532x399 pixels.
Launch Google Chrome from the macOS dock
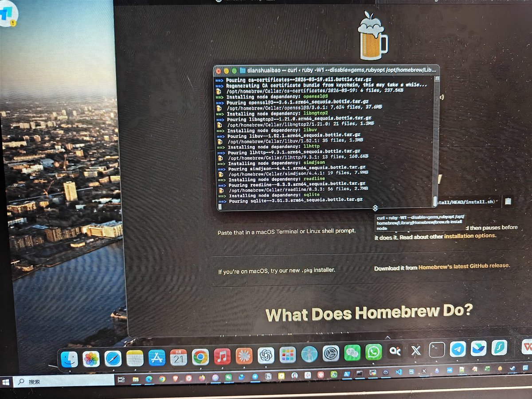200,356
